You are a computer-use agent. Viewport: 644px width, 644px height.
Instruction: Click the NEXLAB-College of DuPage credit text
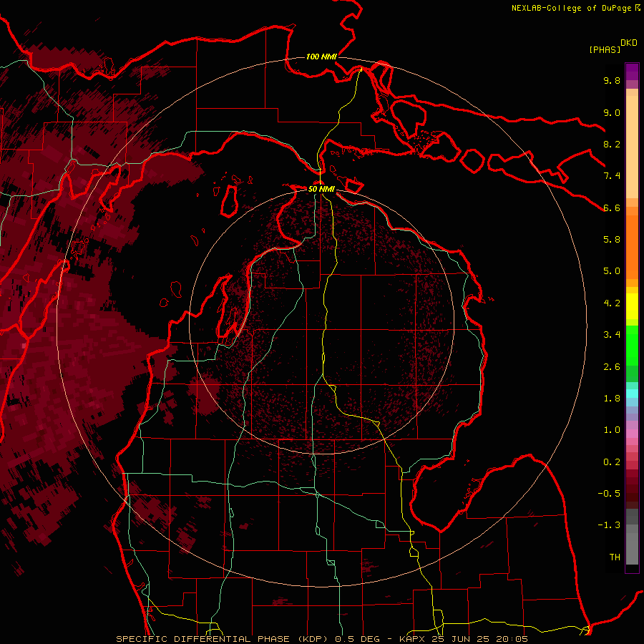(571, 8)
